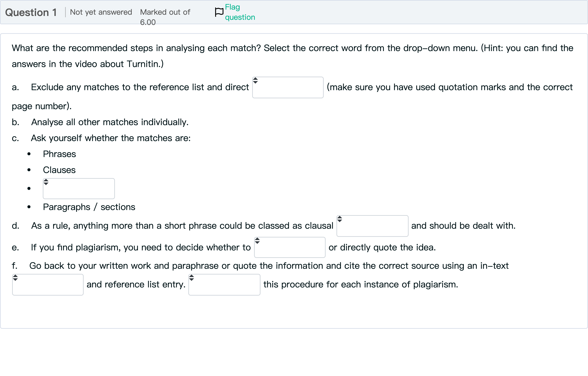Click the 'Not yet answered' status text
Image resolution: width=588 pixels, height=376 pixels.
point(101,12)
